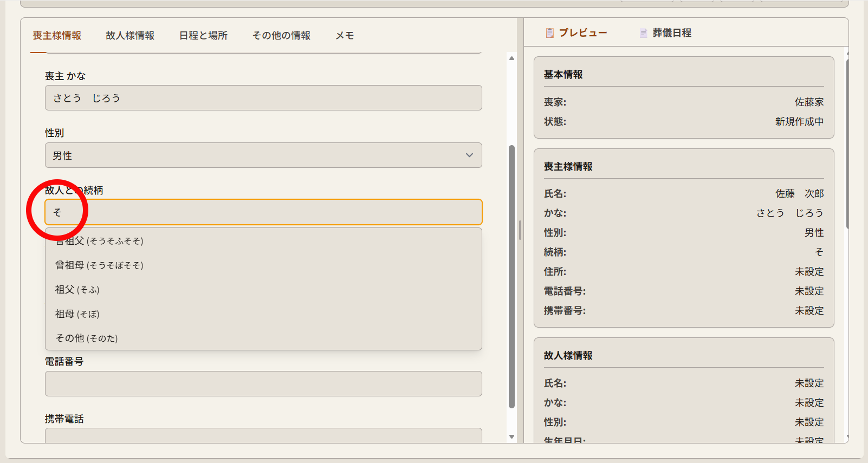Click the divider handle between form and preview
Screen dimensions: 868x463
520,230
